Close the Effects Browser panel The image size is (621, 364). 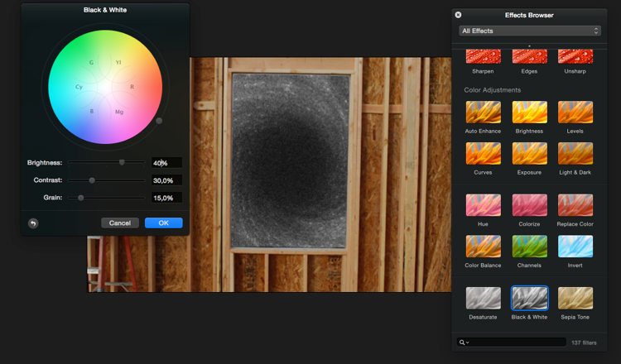[458, 15]
